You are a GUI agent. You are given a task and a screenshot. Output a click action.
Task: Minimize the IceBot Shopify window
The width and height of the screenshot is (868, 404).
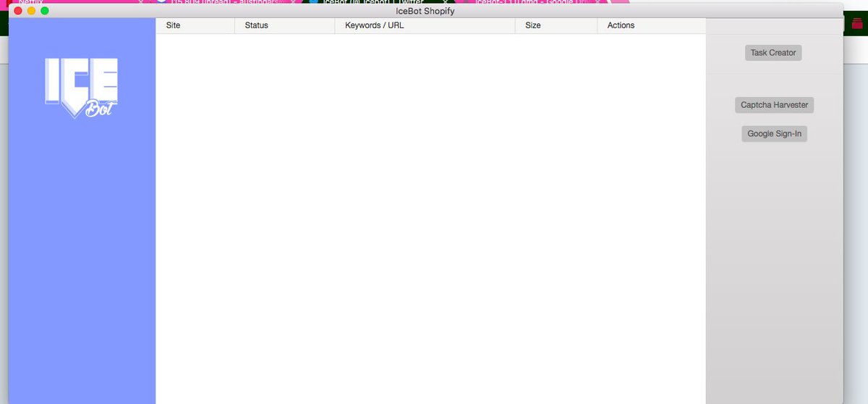point(31,11)
